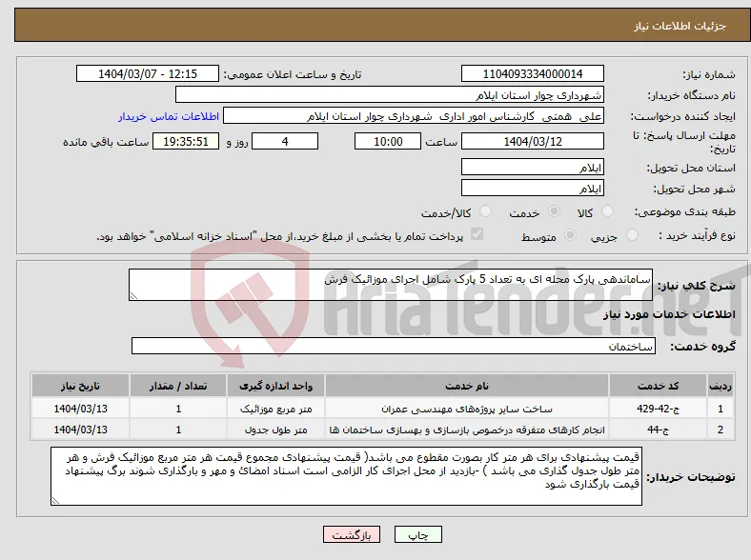Click the ردیف column header

pos(721,386)
